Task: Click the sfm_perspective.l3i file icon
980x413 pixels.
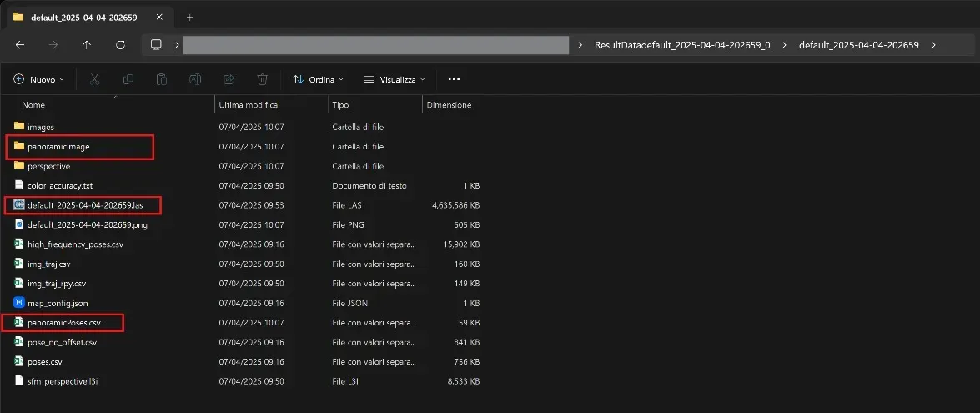Action: click(18, 380)
